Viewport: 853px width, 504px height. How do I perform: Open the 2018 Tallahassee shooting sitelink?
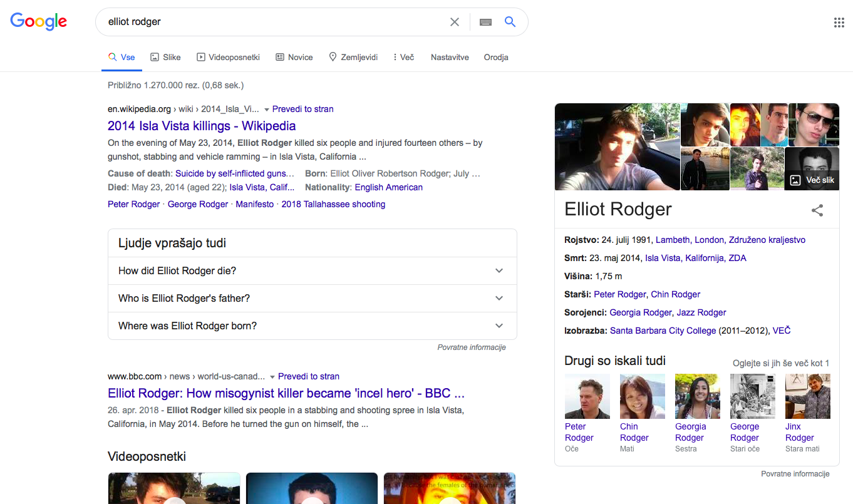pyautogui.click(x=333, y=204)
